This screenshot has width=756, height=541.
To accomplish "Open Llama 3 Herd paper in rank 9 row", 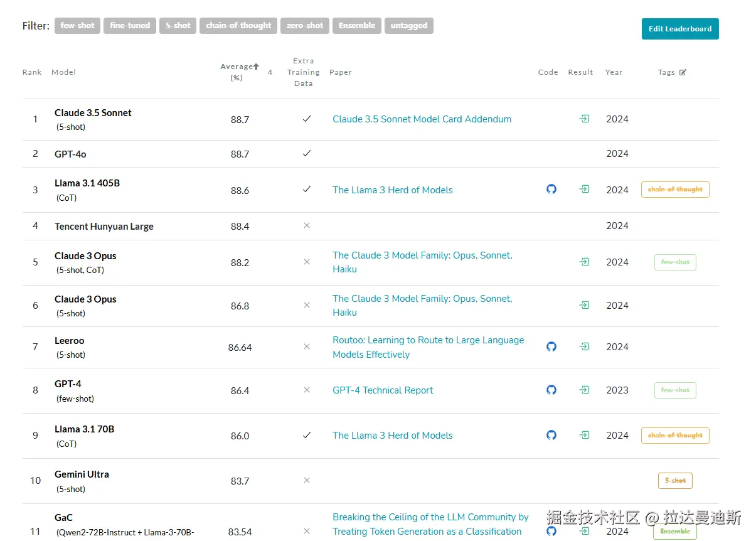I will click(x=393, y=436).
